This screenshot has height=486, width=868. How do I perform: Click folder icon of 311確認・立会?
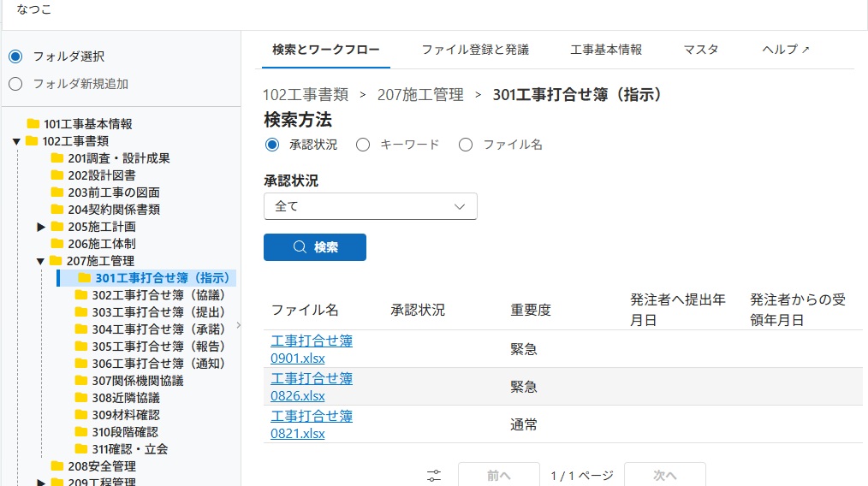[x=81, y=449]
